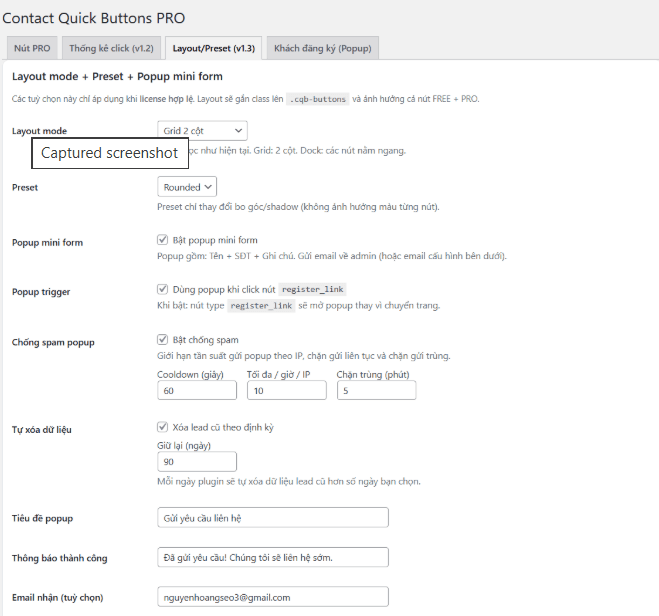Click the Chặn trùng (phút) input field
The width and height of the screenshot is (659, 616).
pyautogui.click(x=375, y=391)
